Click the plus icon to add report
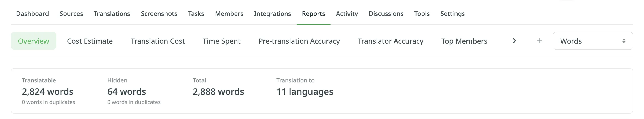This screenshot has height=119, width=644. click(x=540, y=41)
